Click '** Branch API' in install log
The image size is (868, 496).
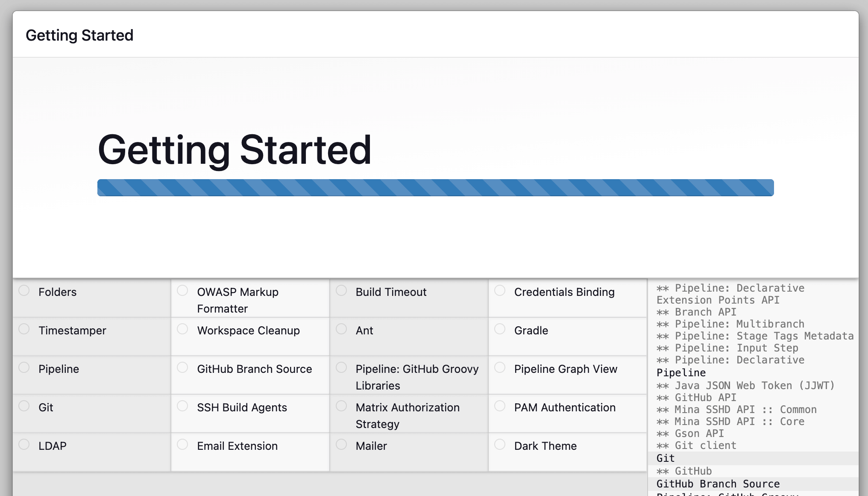pos(696,312)
